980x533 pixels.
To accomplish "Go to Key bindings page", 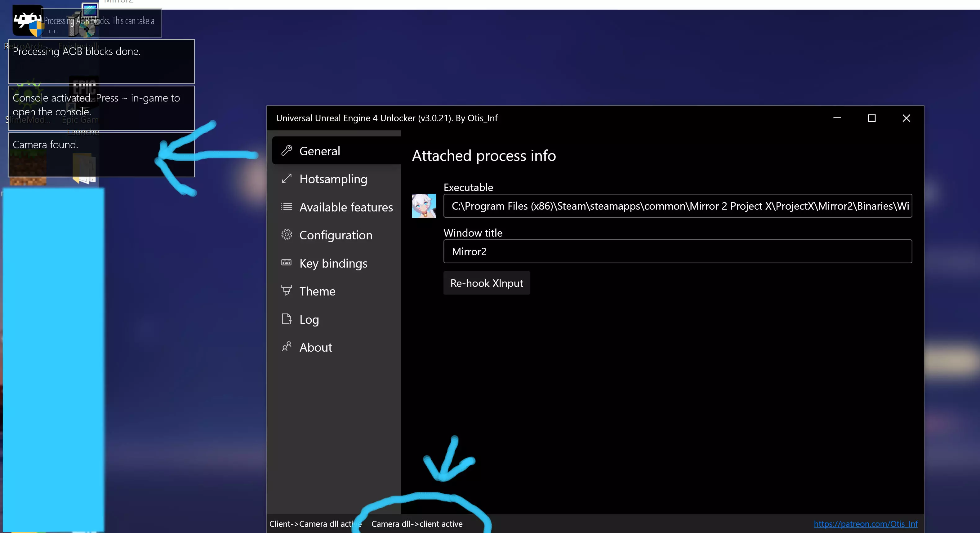I will click(x=333, y=263).
